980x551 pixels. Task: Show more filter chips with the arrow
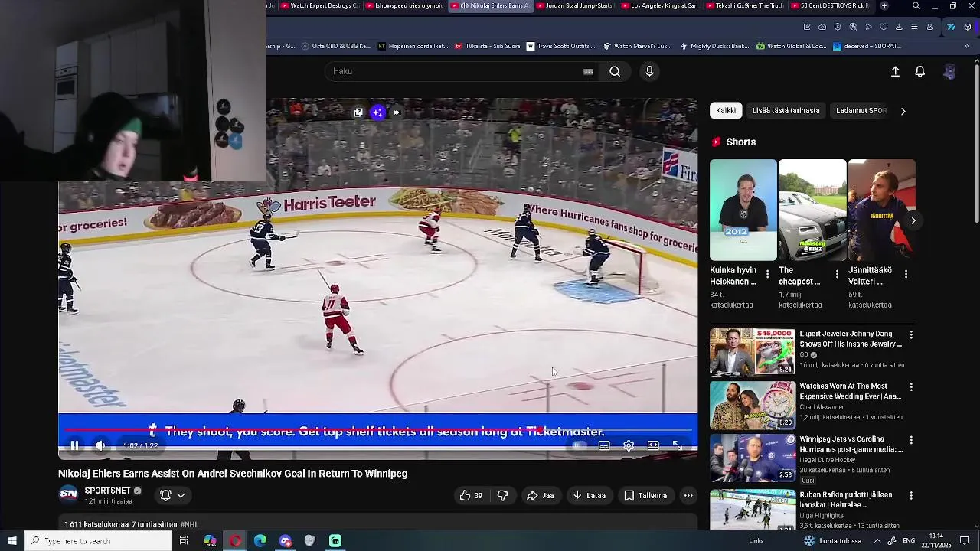click(x=903, y=111)
